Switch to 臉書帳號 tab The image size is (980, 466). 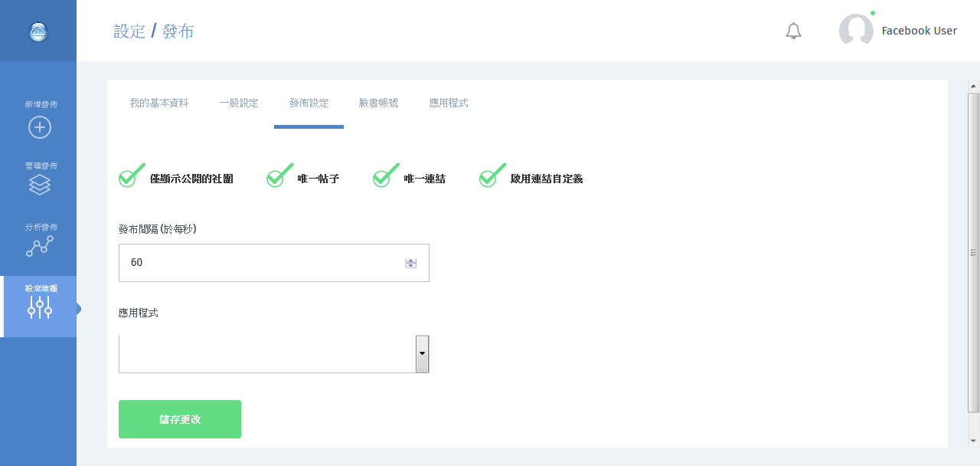tap(379, 103)
